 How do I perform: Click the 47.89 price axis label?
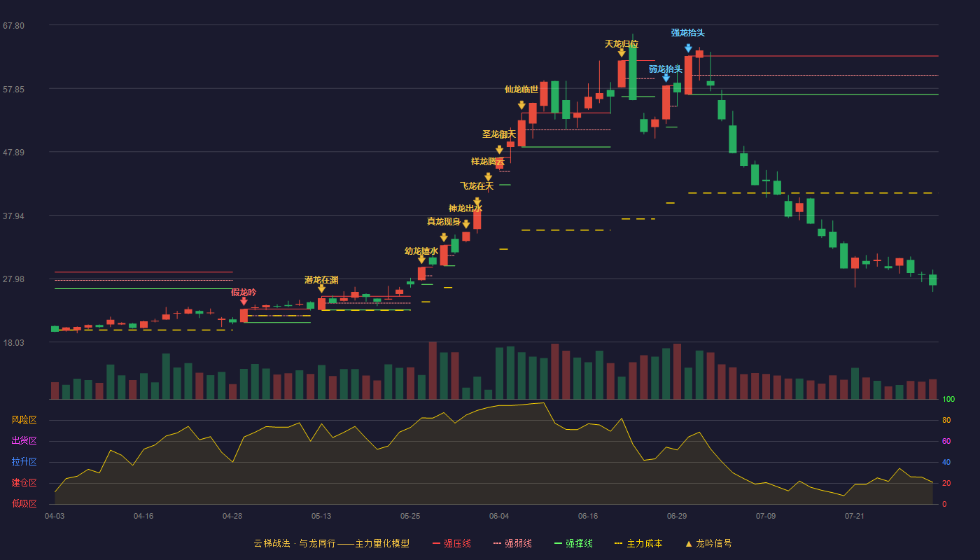(x=13, y=153)
